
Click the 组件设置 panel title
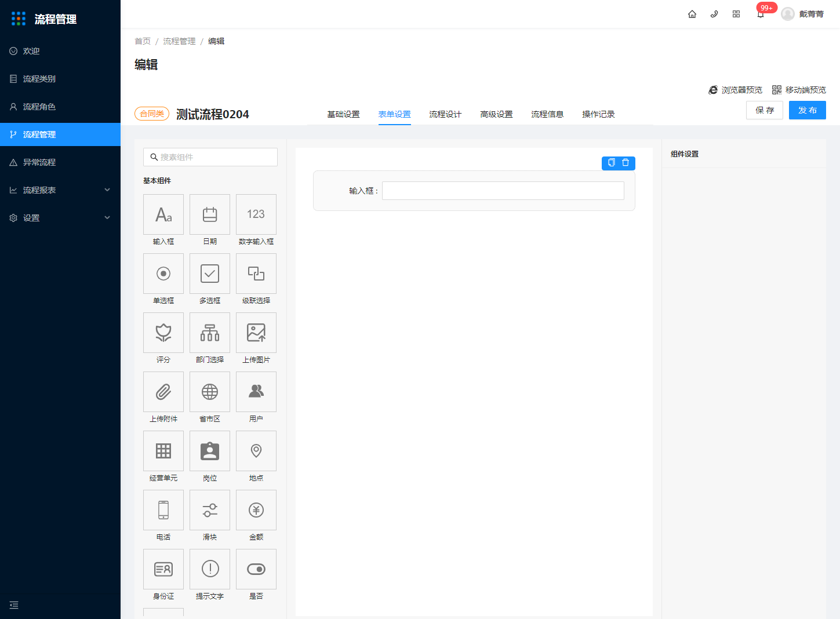685,154
